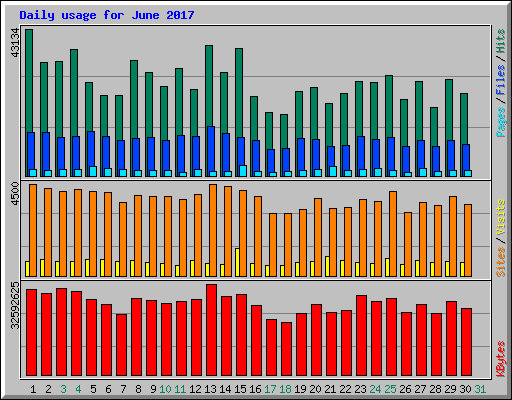512x400 pixels.
Task: Click the blue Files bar for day 13
Action: 211,148
